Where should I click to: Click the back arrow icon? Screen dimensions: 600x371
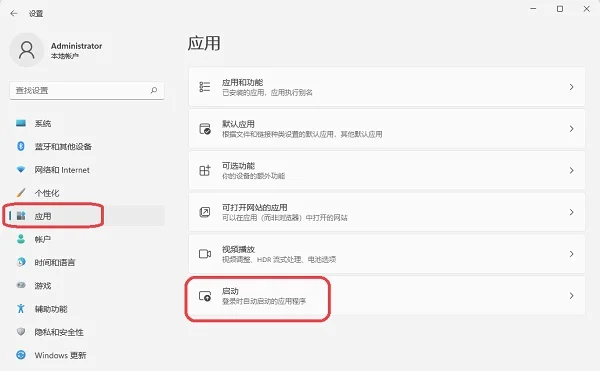click(14, 13)
